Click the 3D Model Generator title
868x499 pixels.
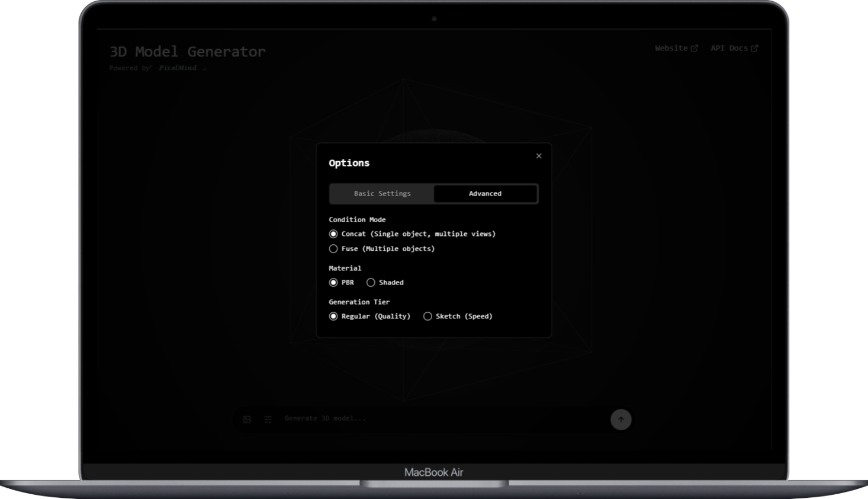pyautogui.click(x=187, y=52)
